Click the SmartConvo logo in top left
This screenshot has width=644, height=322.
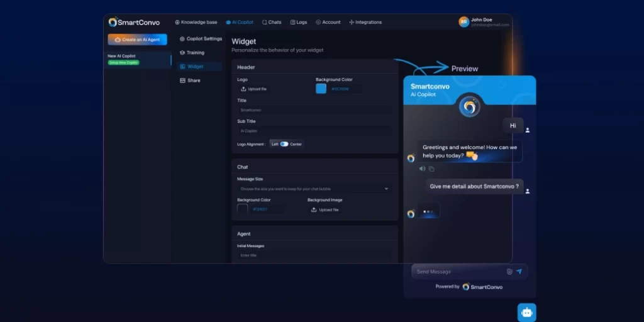pyautogui.click(x=133, y=22)
